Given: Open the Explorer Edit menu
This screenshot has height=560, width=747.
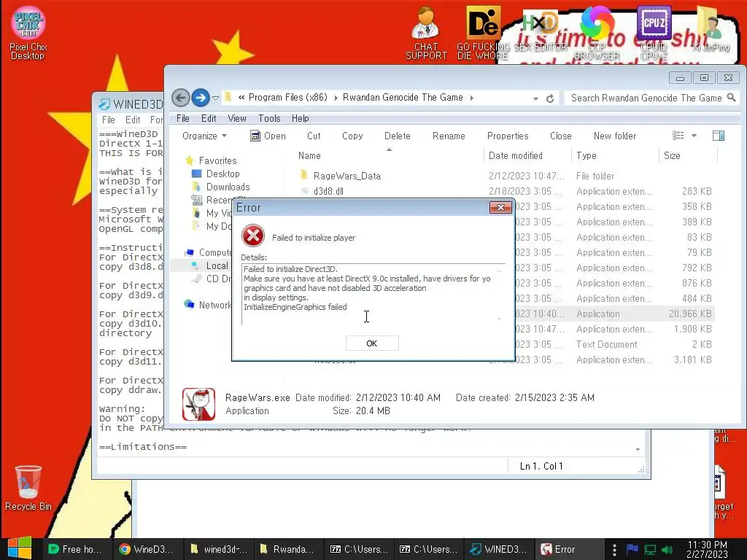Looking at the screenshot, I should pyautogui.click(x=209, y=119).
